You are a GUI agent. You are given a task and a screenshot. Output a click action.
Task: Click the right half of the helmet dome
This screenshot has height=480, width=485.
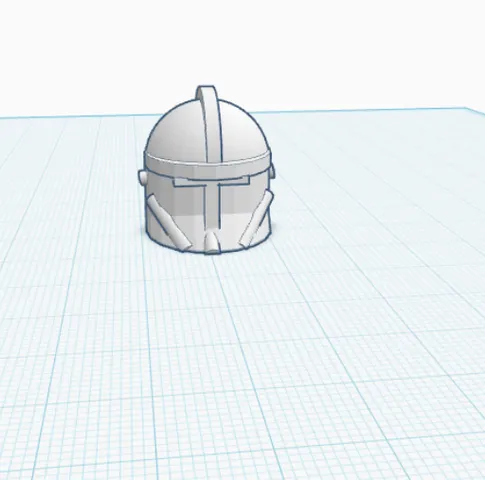(x=243, y=133)
